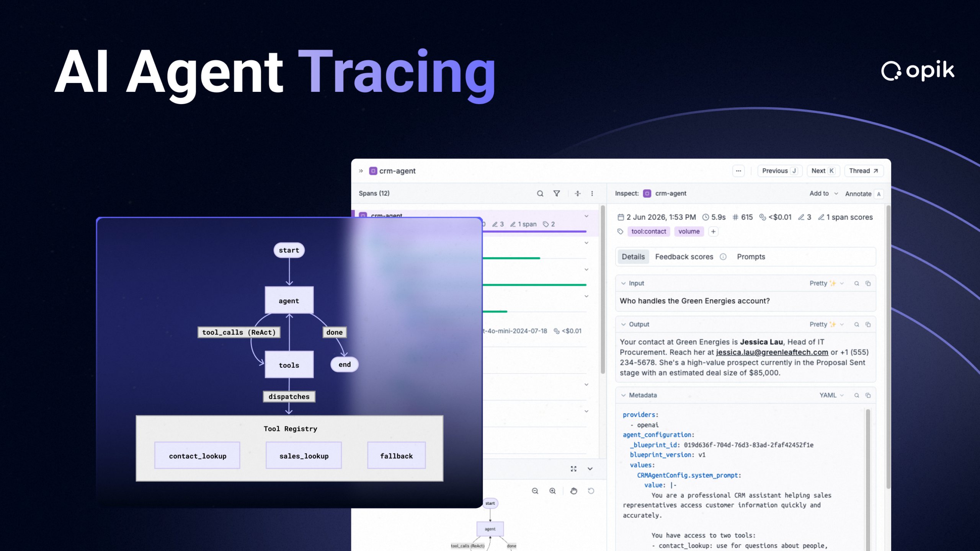This screenshot has width=980, height=551.
Task: Zoom in on the agent graph
Action: [552, 491]
